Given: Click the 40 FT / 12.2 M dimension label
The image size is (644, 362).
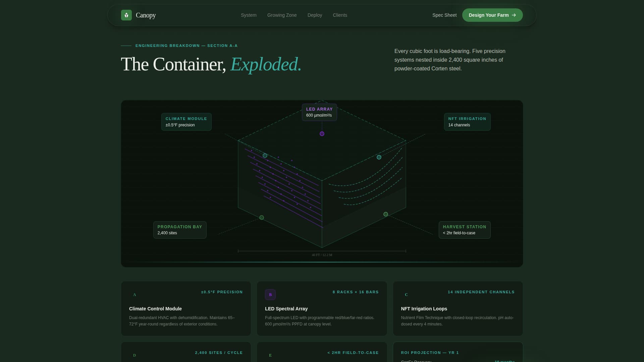Looking at the screenshot, I should pos(322,255).
